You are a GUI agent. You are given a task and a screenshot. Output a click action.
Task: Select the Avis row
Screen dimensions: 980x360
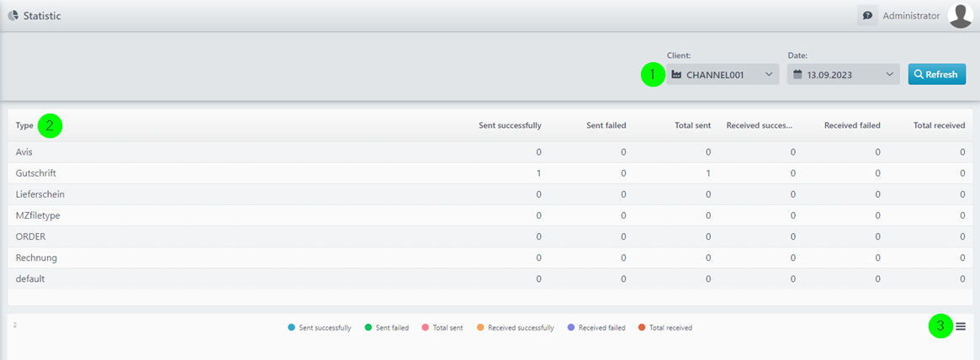(490, 152)
